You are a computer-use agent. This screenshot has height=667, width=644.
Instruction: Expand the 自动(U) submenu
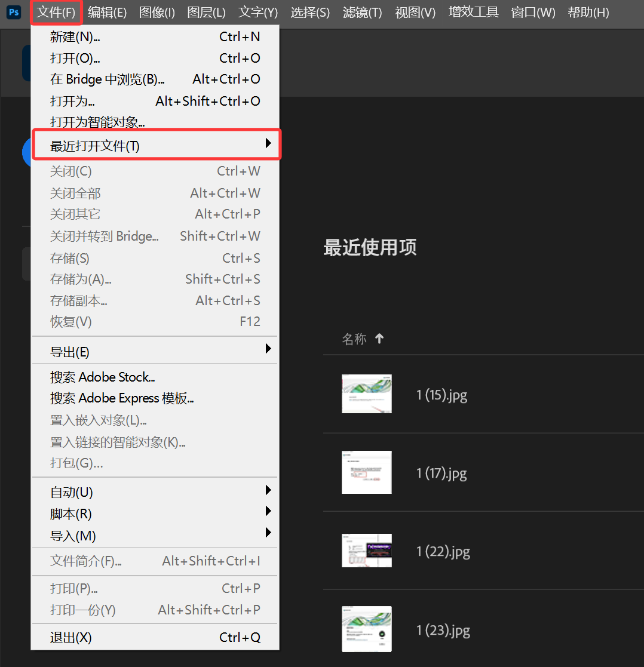155,492
